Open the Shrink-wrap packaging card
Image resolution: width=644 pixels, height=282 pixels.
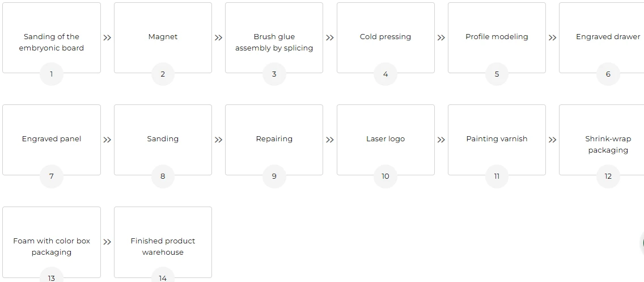pyautogui.click(x=601, y=140)
